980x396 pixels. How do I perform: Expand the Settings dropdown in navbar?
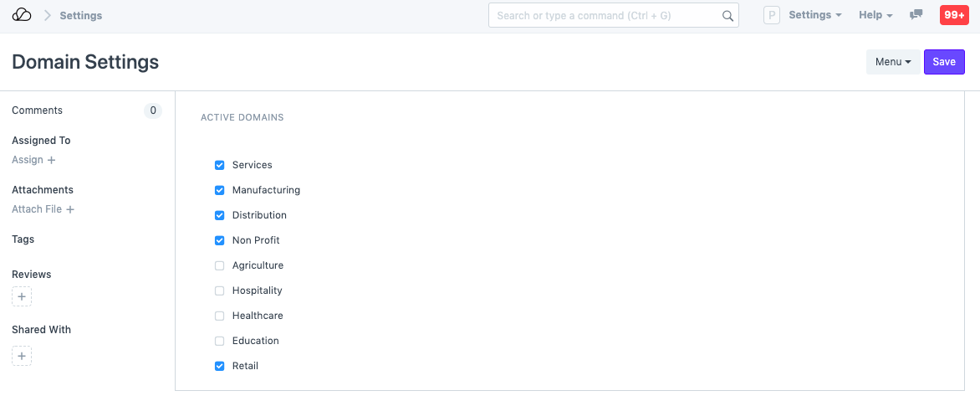tap(815, 15)
